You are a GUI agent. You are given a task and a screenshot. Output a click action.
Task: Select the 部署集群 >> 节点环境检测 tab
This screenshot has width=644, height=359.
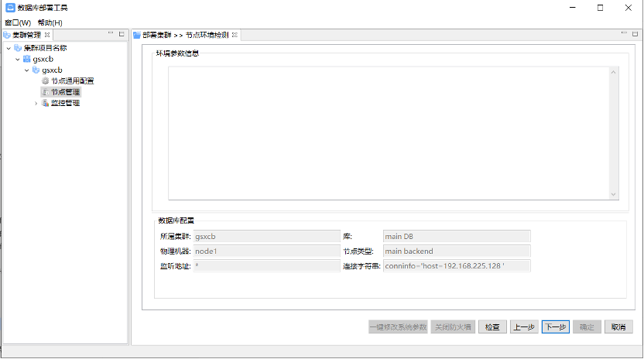click(x=185, y=35)
